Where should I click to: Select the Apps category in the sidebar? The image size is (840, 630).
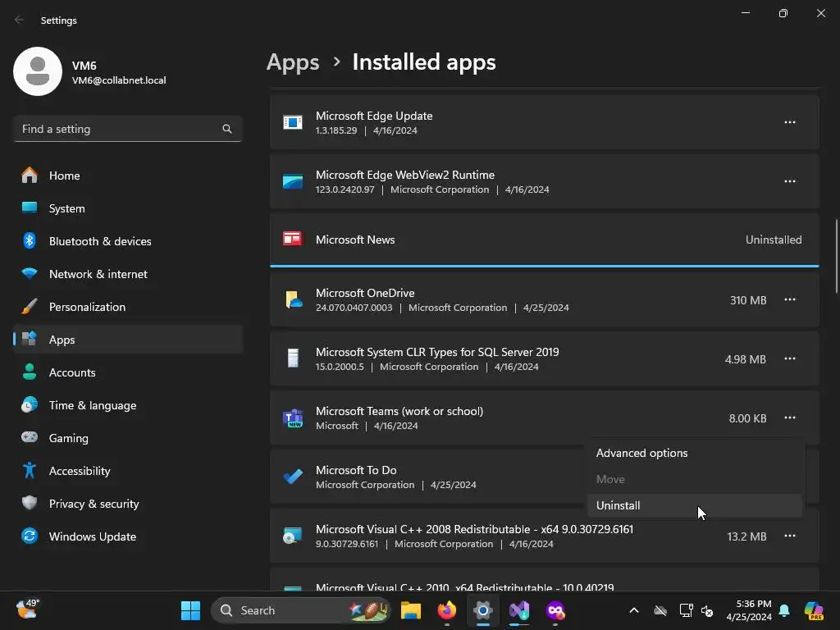[x=127, y=340]
